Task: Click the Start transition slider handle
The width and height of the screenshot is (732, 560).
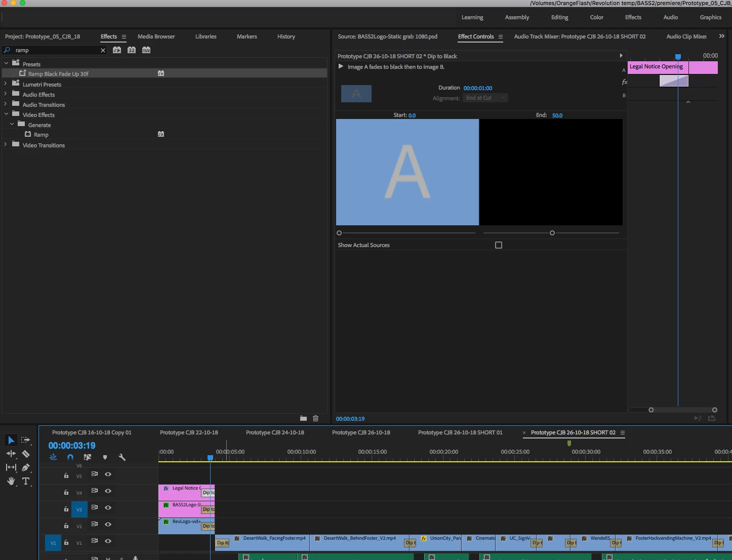Action: coord(339,233)
